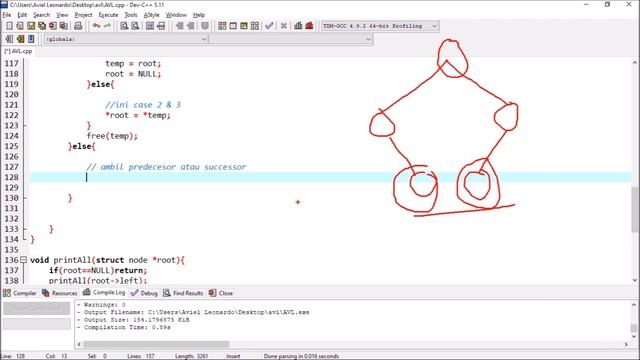Click the Close tab in the bottom panel
Viewport: 640px width, 360px height.
click(220, 293)
